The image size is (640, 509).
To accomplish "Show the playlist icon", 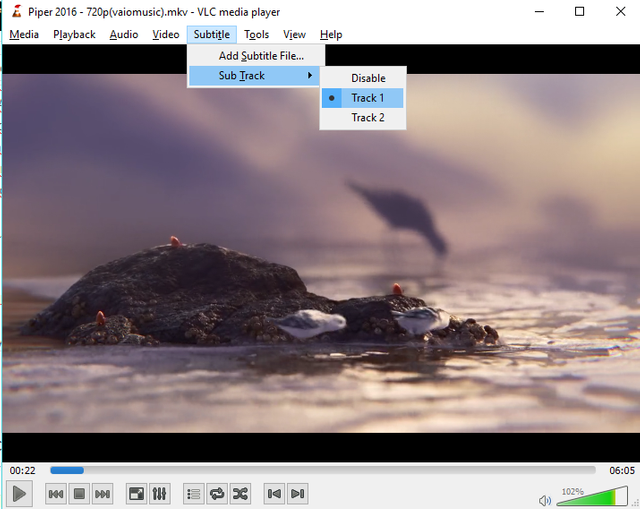I will 194,494.
